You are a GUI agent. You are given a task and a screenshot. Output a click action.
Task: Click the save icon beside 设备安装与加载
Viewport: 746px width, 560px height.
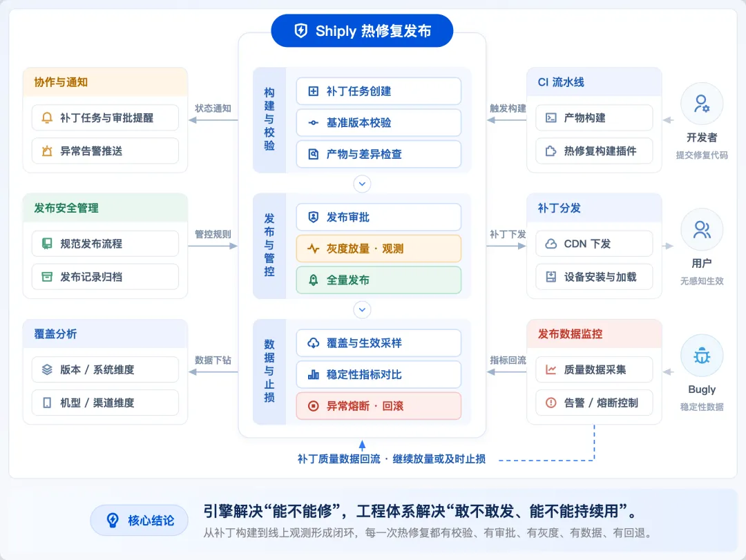(x=551, y=277)
